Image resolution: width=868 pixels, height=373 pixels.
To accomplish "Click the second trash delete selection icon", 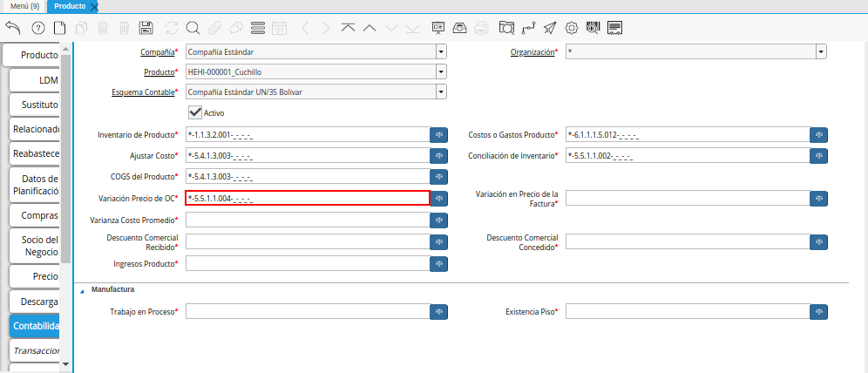I will (125, 28).
